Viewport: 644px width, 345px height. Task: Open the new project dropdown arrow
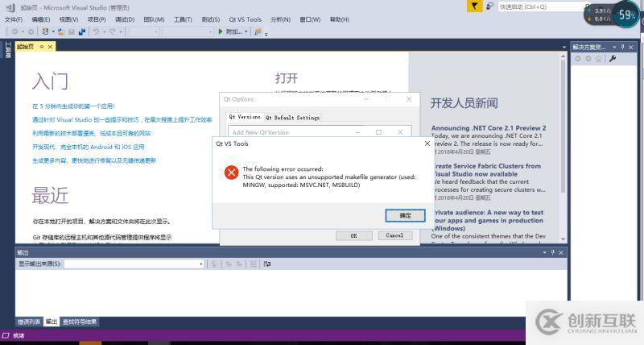[53, 31]
